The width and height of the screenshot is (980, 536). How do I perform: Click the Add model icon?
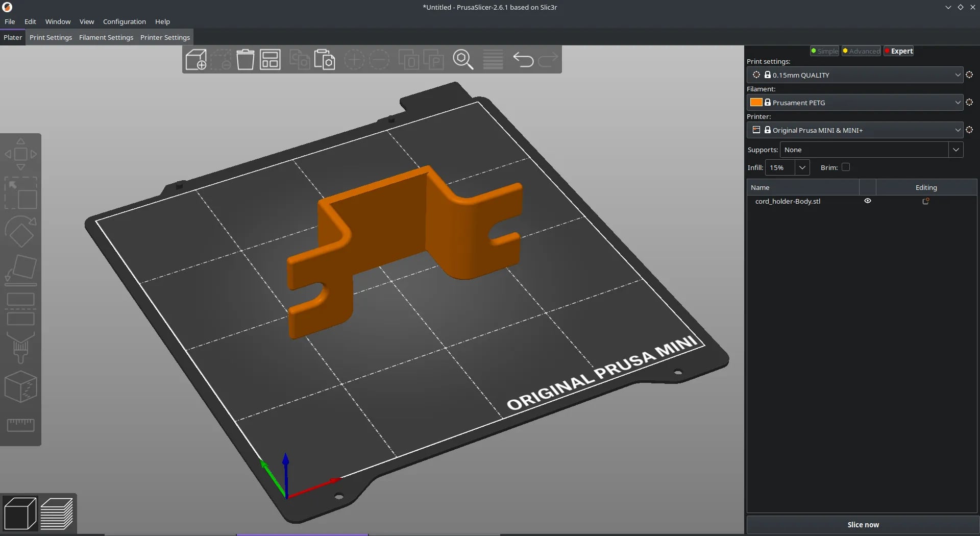click(x=196, y=60)
